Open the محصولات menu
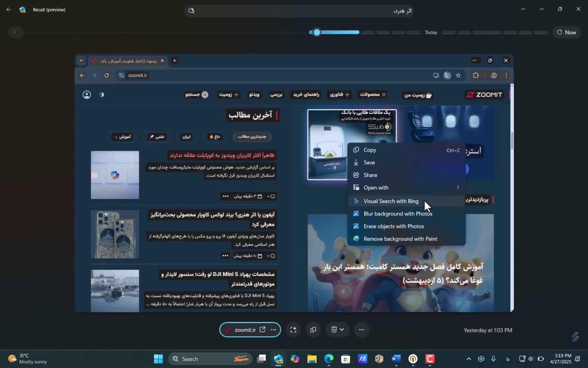This screenshot has height=368, width=588. tap(373, 95)
